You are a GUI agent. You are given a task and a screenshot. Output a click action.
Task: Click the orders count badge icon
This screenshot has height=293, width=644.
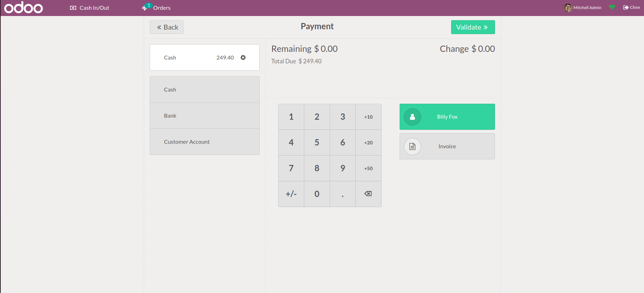(149, 5)
